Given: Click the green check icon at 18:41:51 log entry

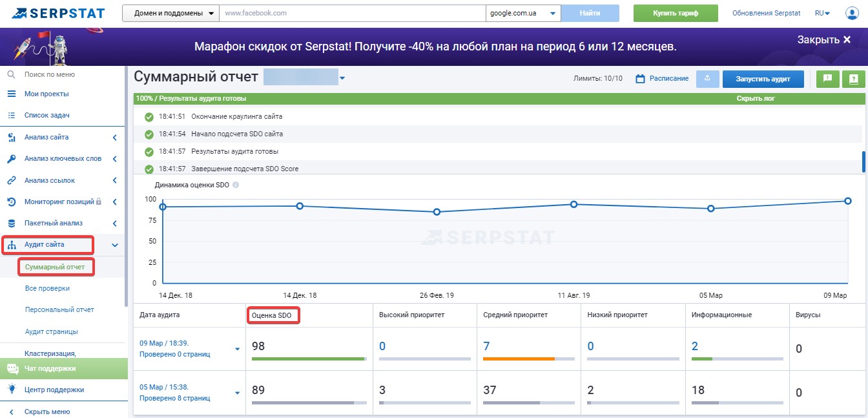Looking at the screenshot, I should (149, 117).
